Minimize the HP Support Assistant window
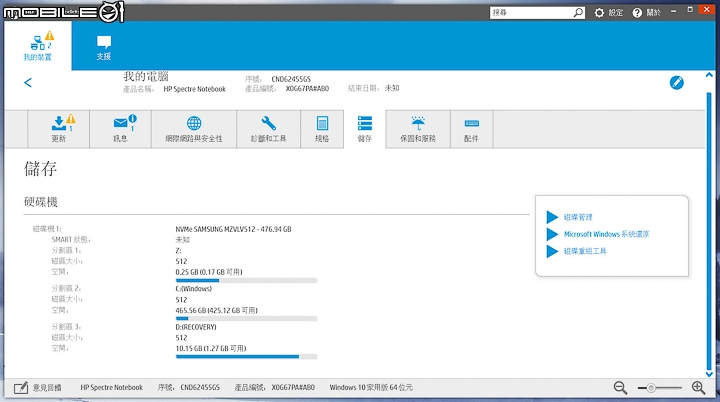720x402 pixels. (x=673, y=11)
